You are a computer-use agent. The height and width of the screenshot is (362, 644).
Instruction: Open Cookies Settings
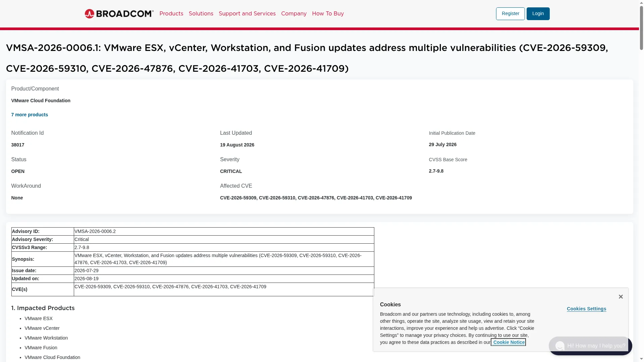coord(586,309)
